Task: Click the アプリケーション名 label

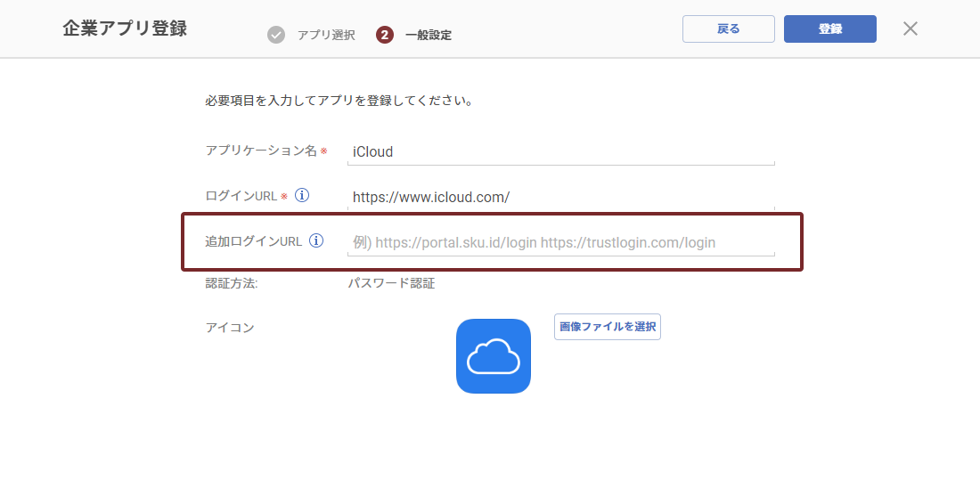Action: pyautogui.click(x=261, y=150)
